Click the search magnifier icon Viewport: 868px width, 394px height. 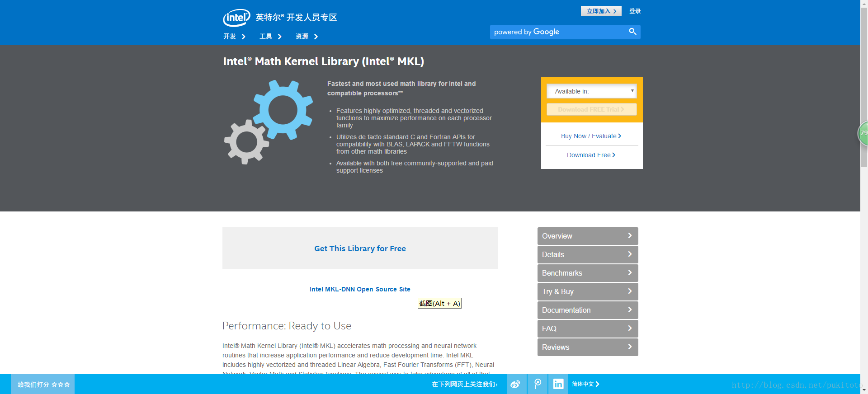pos(632,32)
